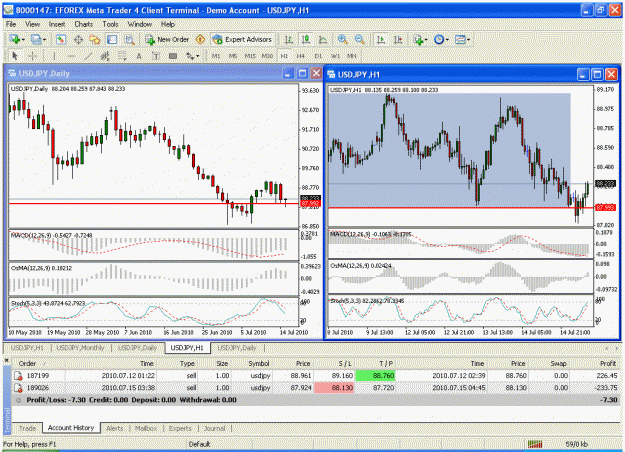The height and width of the screenshot is (452, 625).
Task: Open the Insert menu
Action: point(57,24)
